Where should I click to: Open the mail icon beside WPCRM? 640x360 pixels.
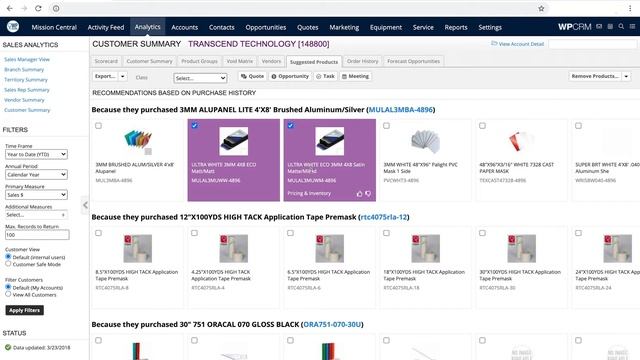tap(599, 27)
